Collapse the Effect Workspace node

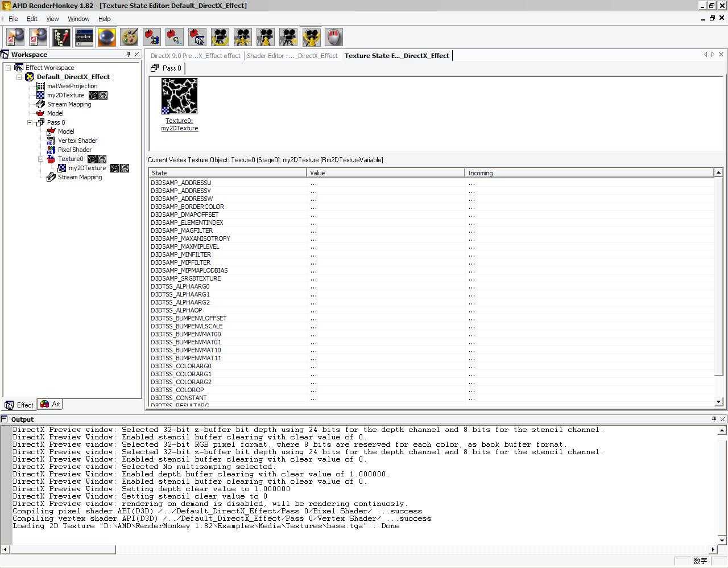[x=9, y=68]
